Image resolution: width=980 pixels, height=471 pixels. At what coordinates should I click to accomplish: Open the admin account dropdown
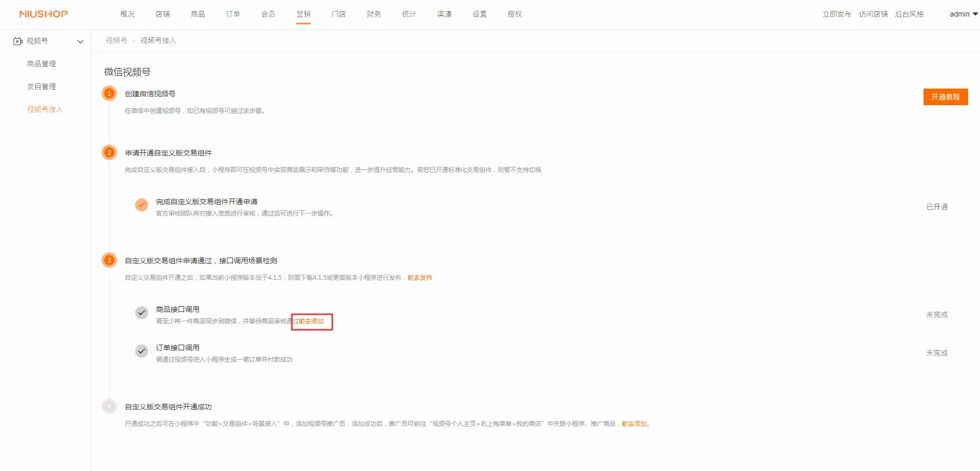963,14
